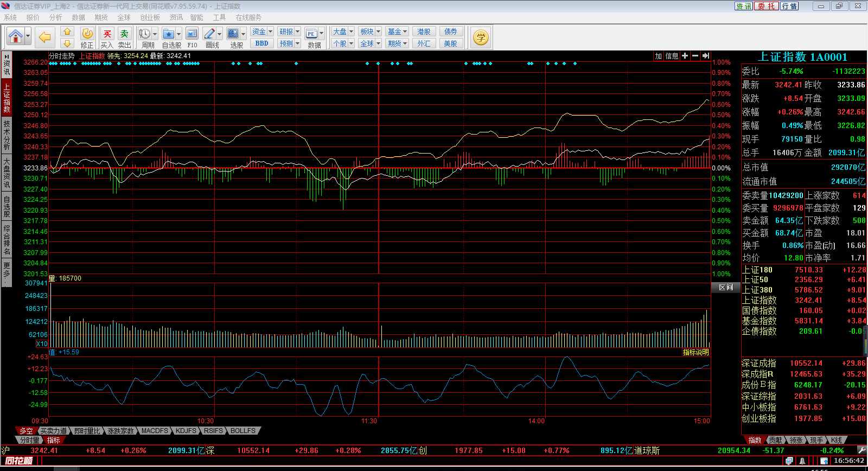Open the 自选股 star folder icon
The image size is (868, 471).
pyautogui.click(x=169, y=34)
